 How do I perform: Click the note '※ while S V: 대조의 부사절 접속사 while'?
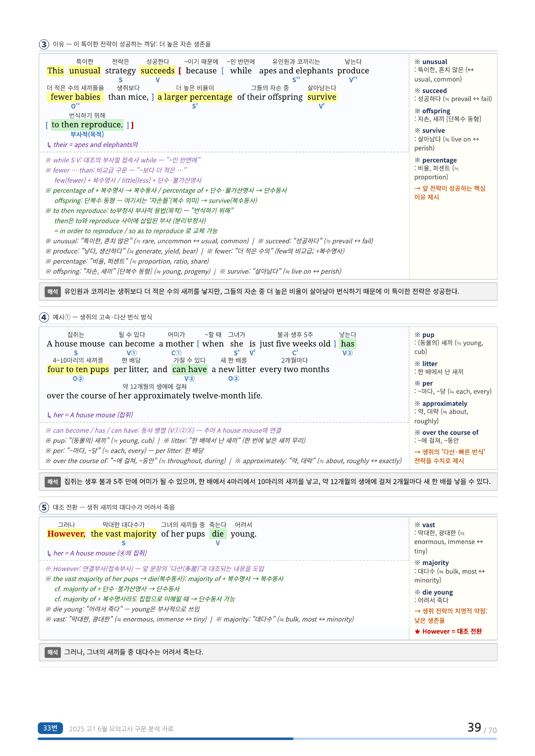point(123,160)
